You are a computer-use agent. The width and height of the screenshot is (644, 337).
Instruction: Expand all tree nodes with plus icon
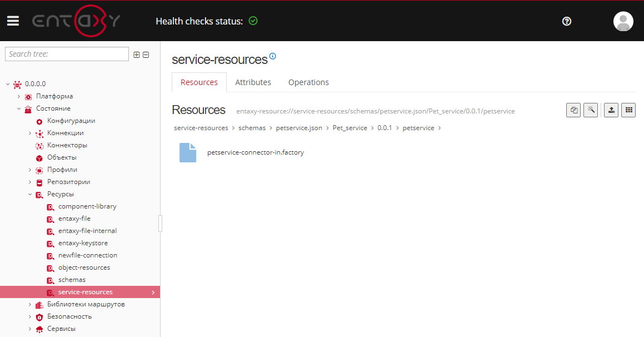coord(137,54)
